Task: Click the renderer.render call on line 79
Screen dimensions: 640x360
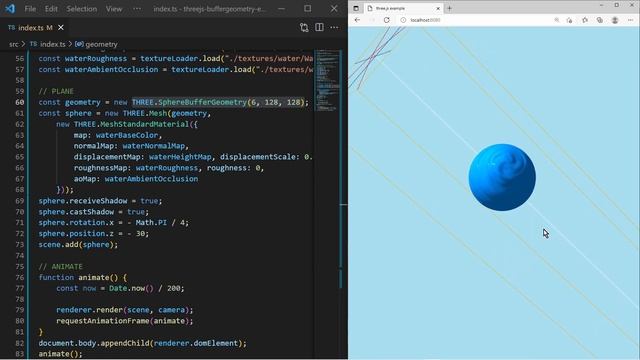Action: pyautogui.click(x=124, y=310)
